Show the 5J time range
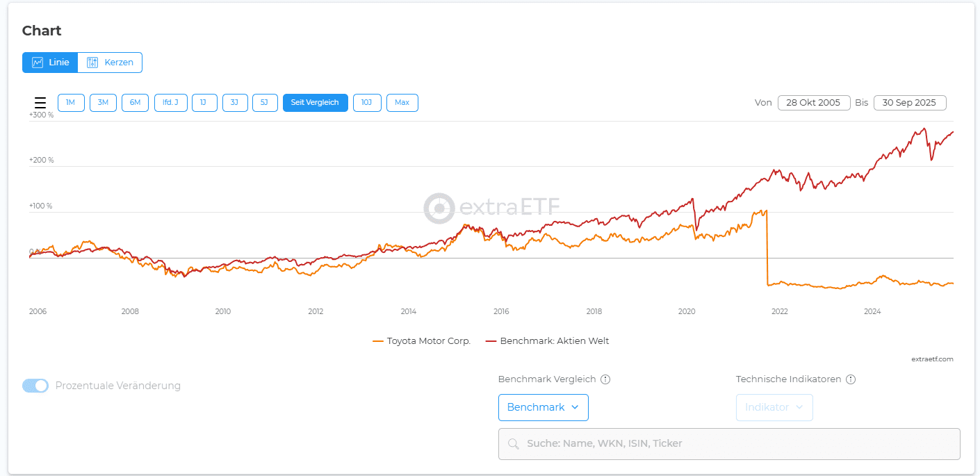Viewport: 980px width, 476px height. (265, 103)
